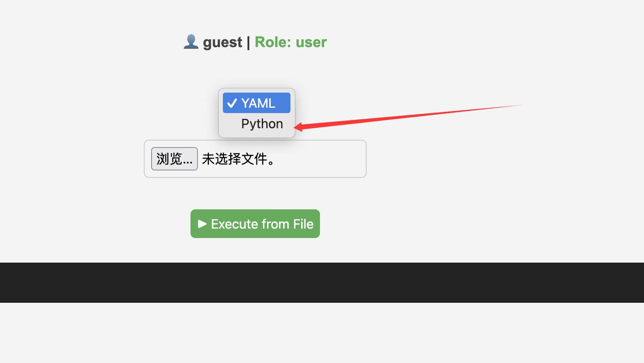
Task: Click the middle of the red arrow line
Action: [x=410, y=116]
